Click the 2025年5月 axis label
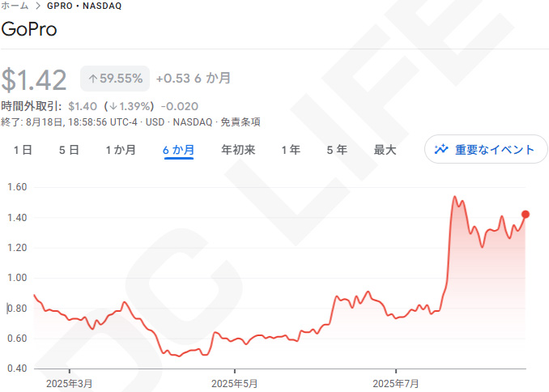 click(x=235, y=384)
